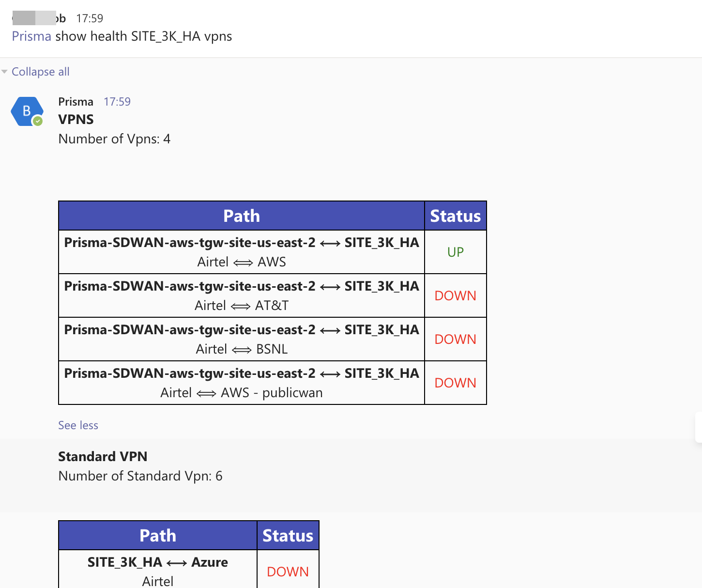
Task: Click the See less link
Action: (78, 425)
